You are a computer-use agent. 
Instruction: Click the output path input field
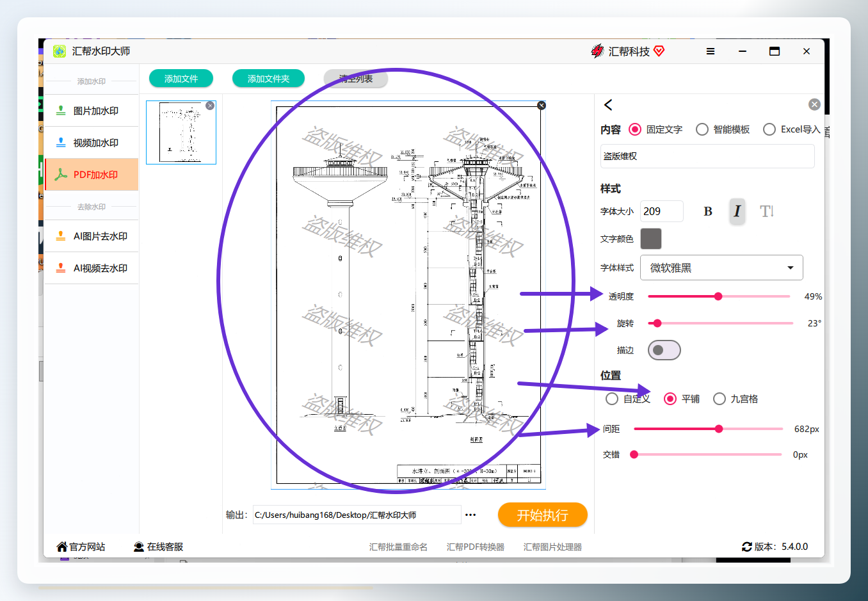coord(357,515)
